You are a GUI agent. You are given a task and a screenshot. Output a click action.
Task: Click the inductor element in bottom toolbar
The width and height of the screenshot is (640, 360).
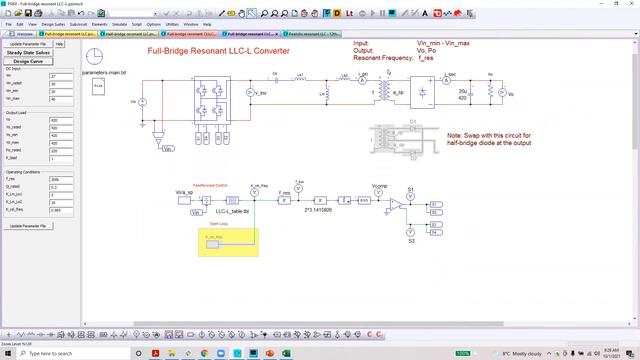tap(31, 335)
